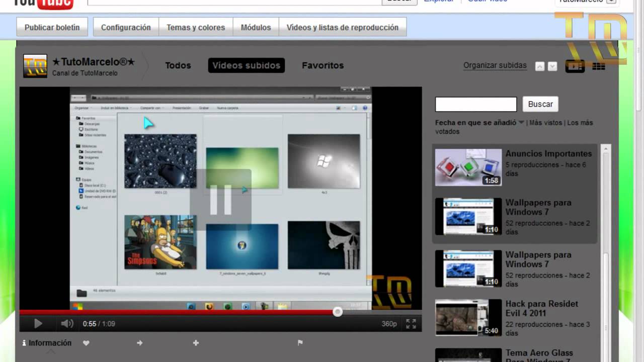Sort videos by Más vistos

[546, 122]
